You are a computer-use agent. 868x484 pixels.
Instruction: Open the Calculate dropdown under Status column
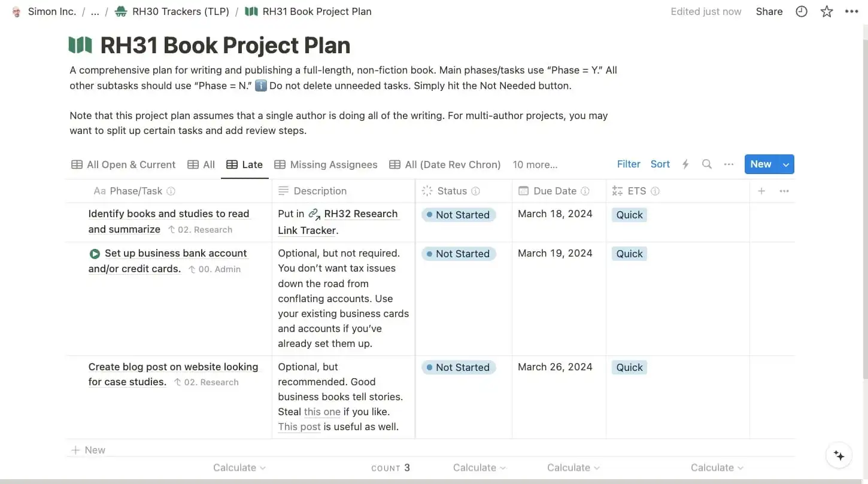(x=479, y=468)
